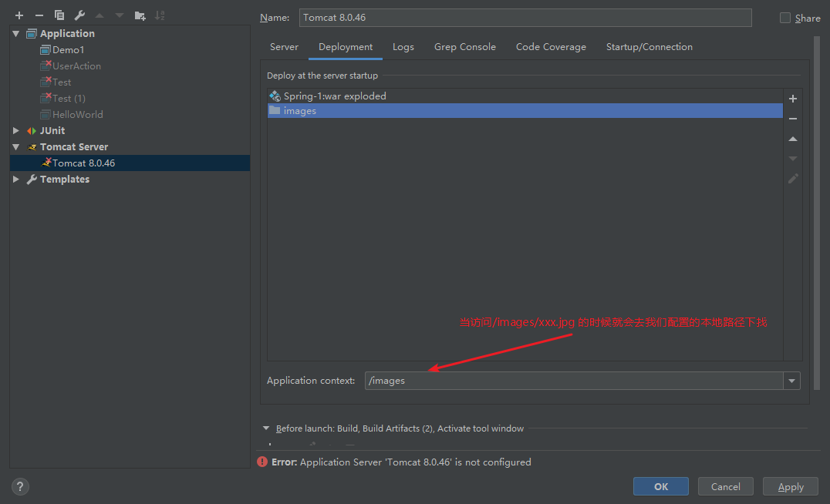Click the Templates wrench icon

[x=32, y=180]
